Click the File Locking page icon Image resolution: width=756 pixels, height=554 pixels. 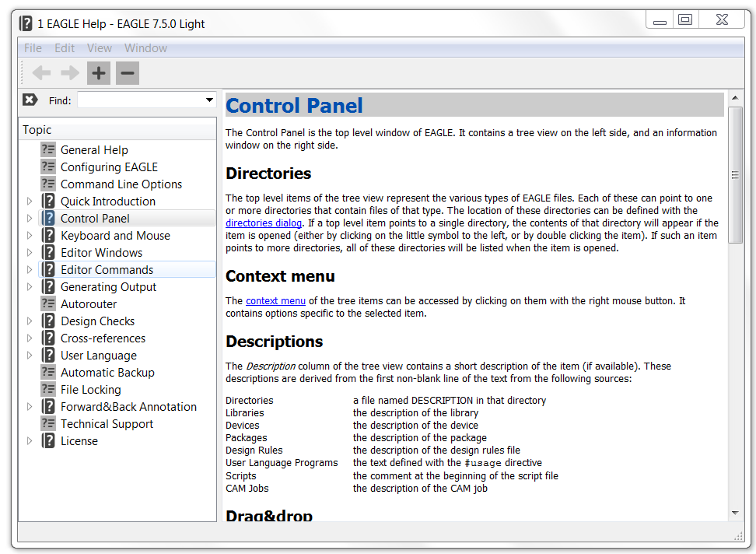(x=48, y=390)
